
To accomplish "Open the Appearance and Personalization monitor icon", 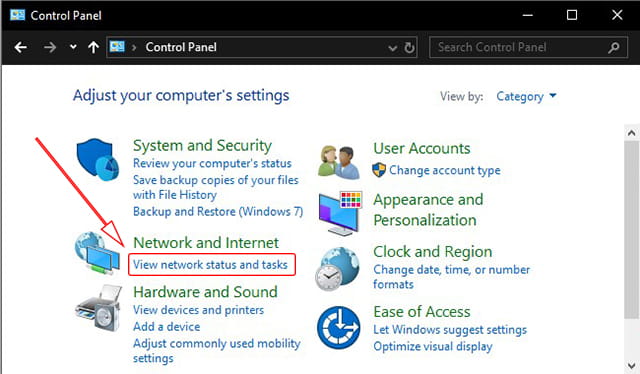I will tap(340, 213).
